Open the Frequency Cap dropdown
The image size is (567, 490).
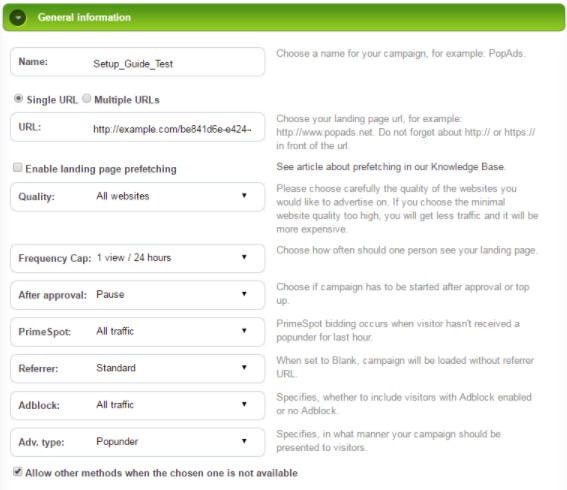coord(137,258)
